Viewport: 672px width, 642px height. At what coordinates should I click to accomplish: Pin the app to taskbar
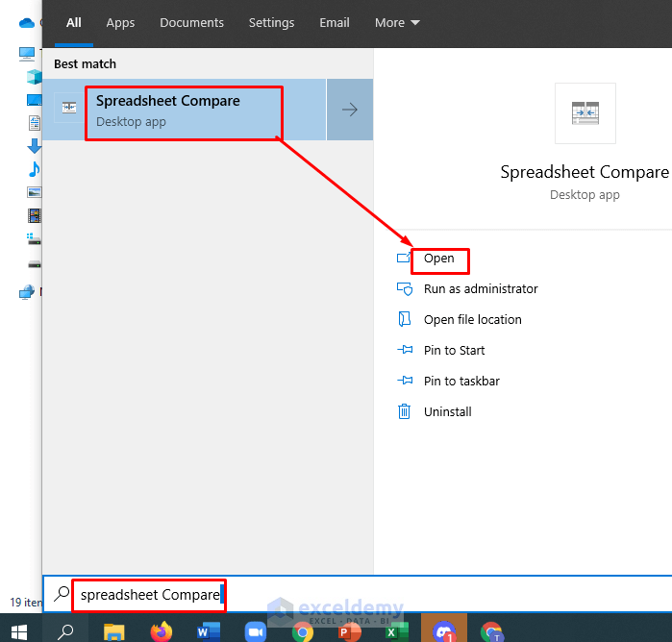(x=461, y=382)
